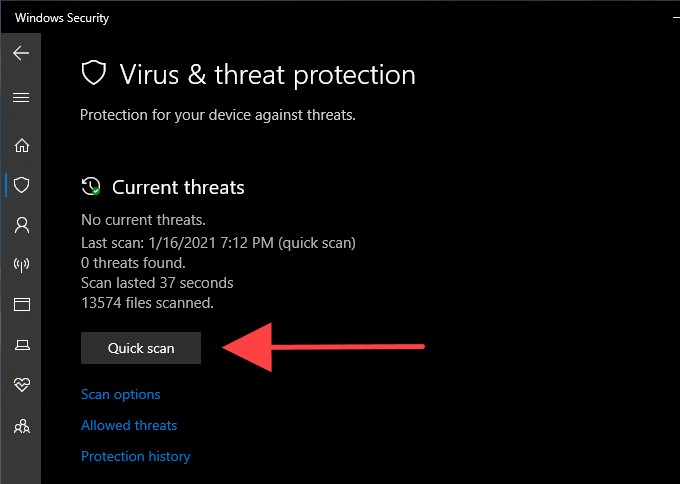The height and width of the screenshot is (484, 680).
Task: Click the Windows Security title bar text
Action: (x=62, y=17)
